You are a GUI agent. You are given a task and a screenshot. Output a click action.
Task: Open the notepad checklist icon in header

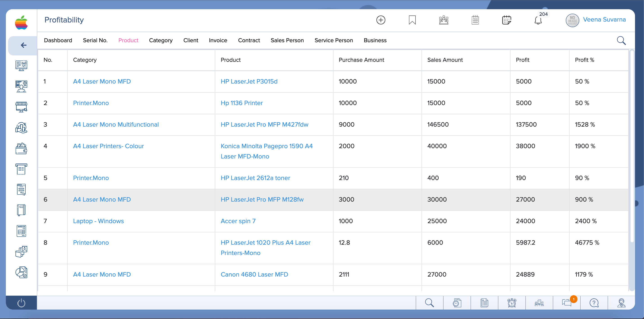(x=475, y=20)
